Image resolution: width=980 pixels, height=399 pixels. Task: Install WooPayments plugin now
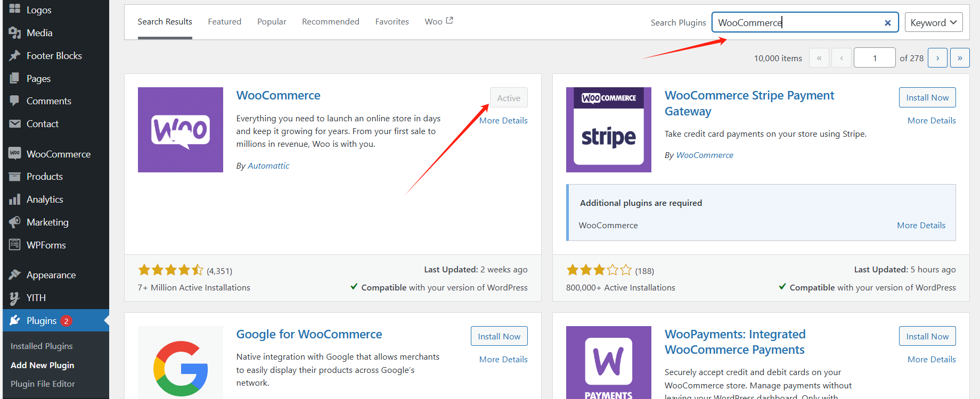click(927, 336)
